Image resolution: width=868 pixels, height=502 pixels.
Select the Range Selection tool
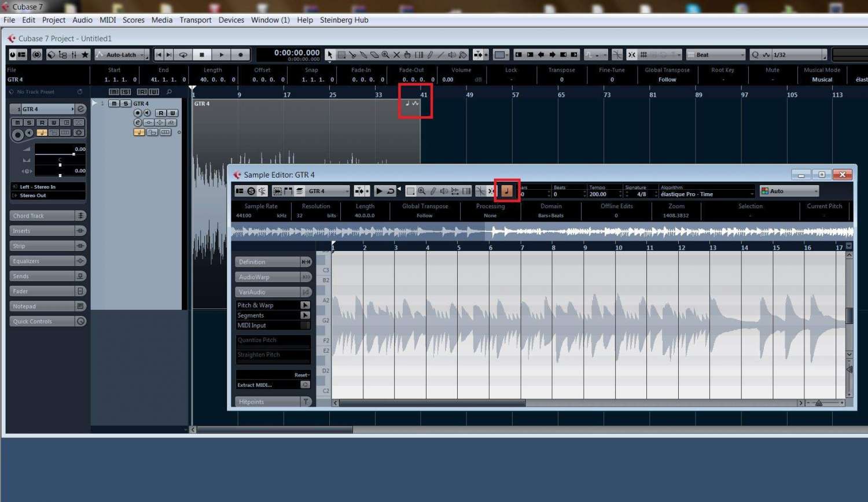coord(341,55)
